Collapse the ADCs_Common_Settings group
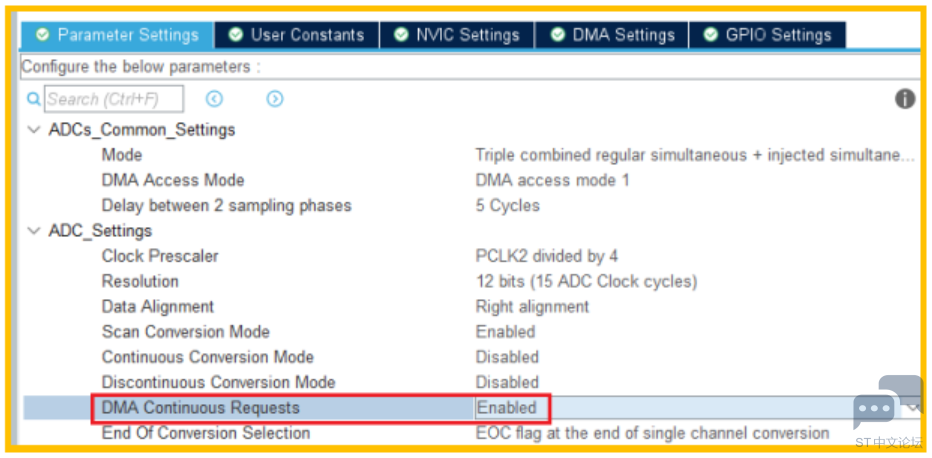The height and width of the screenshot is (458, 932). tap(34, 130)
